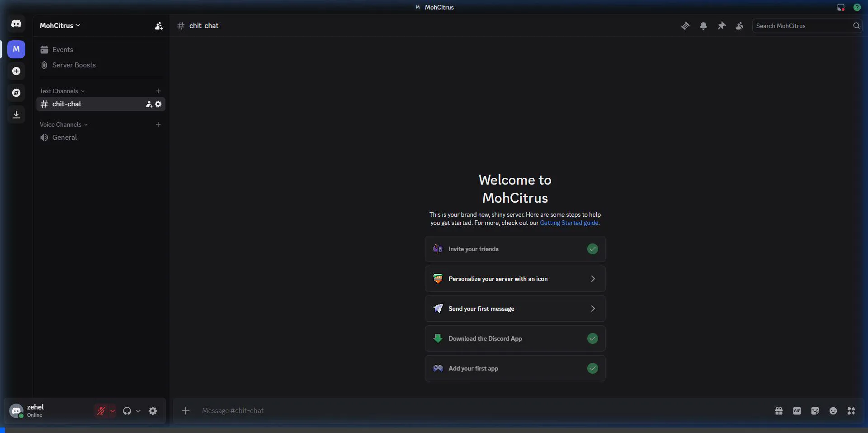Viewport: 868px width, 433px height.
Task: Unmute the microphone
Action: 101,411
